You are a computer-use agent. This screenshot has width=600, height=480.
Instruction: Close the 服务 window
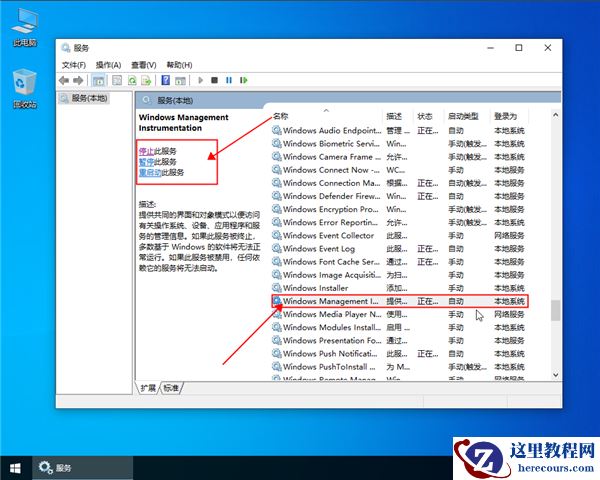click(548, 48)
